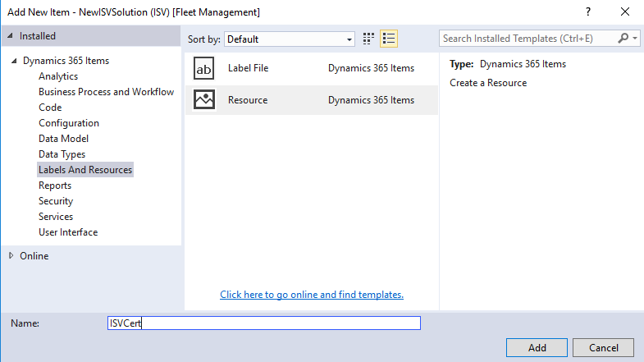Click the Add button
This screenshot has height=362, width=644.
click(x=537, y=347)
